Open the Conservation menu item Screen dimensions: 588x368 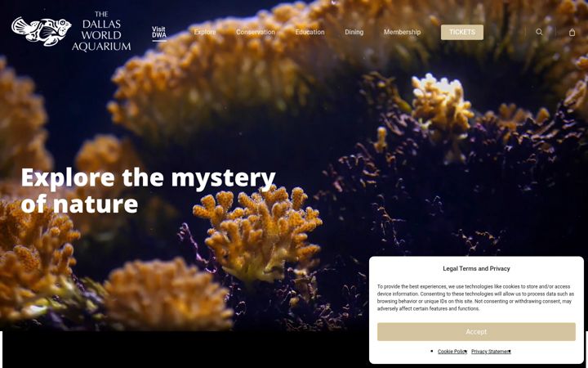coord(256,32)
